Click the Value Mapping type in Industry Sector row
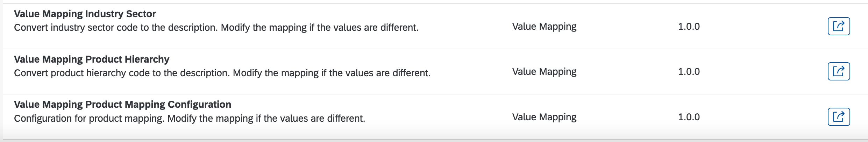 click(x=544, y=27)
